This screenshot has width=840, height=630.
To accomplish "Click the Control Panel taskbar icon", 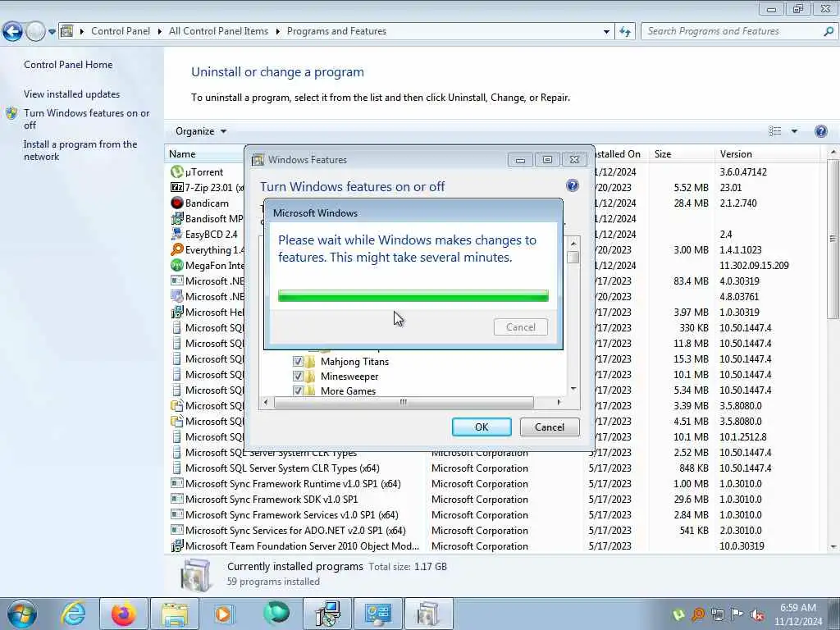I will [x=377, y=614].
